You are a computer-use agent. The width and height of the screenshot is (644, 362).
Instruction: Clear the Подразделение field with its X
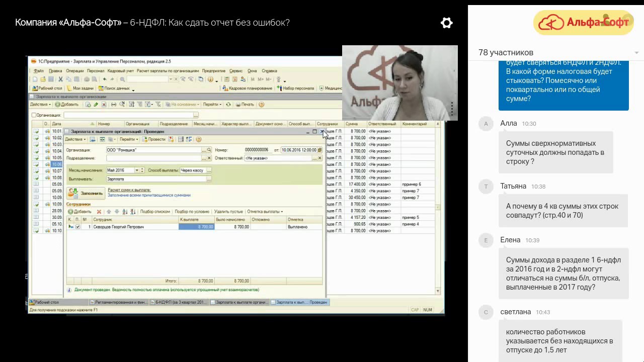(x=209, y=158)
